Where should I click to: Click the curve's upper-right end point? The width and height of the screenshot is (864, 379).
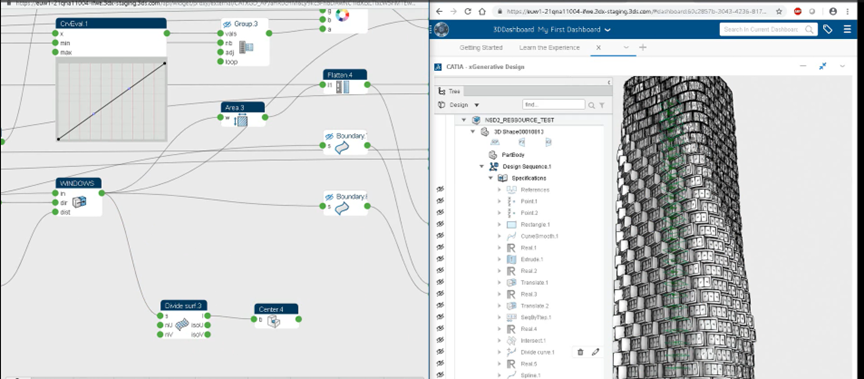164,63
